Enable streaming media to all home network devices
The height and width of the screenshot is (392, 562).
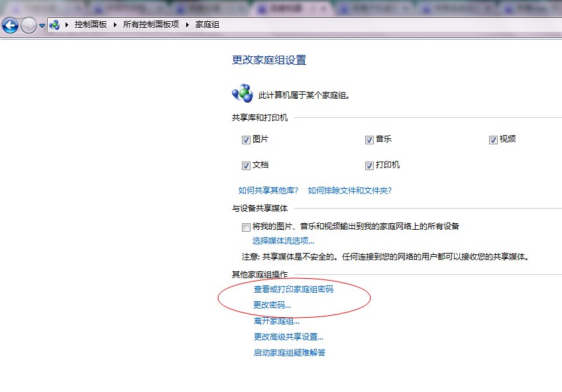(x=247, y=227)
